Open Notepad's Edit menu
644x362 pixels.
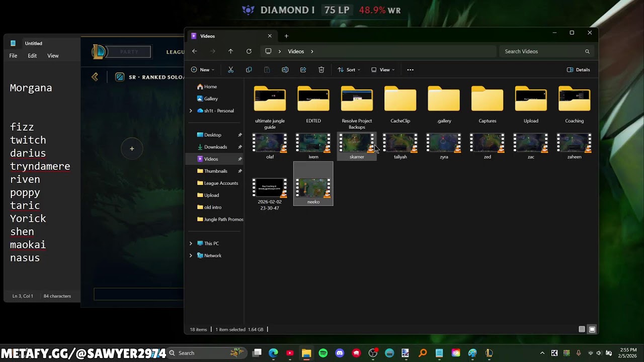pyautogui.click(x=32, y=56)
